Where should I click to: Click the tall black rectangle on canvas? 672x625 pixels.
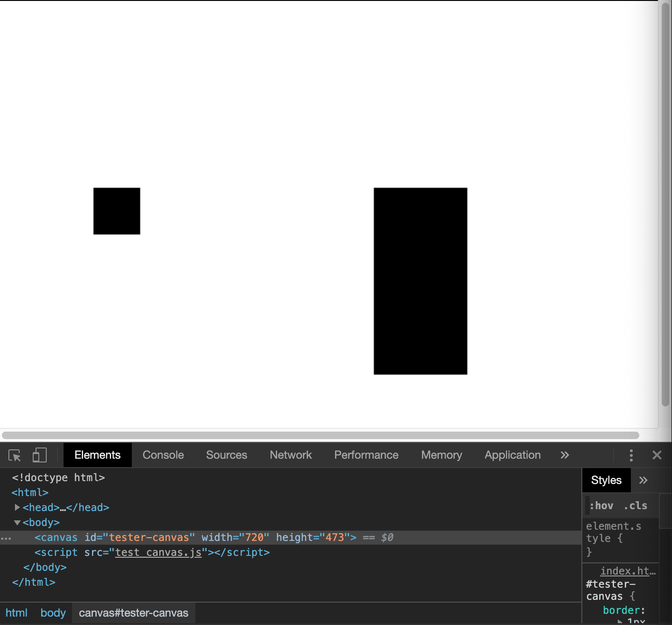click(421, 281)
